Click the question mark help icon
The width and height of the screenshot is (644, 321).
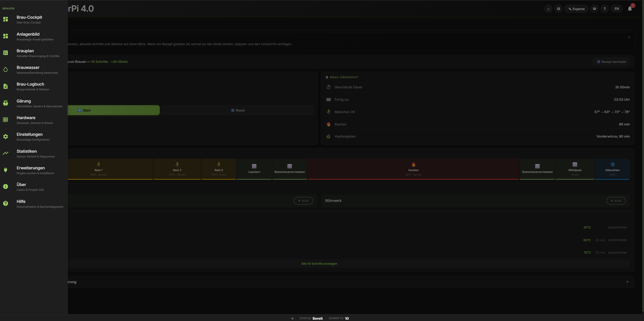click(x=604, y=9)
